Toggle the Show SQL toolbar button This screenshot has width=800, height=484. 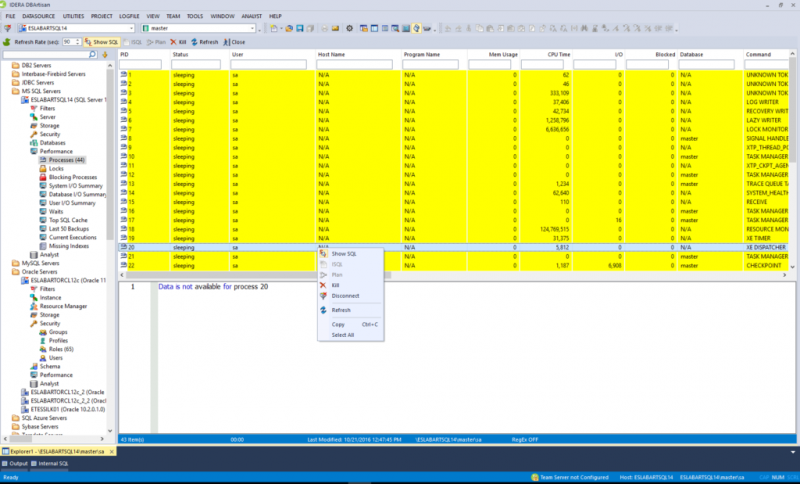[x=102, y=42]
